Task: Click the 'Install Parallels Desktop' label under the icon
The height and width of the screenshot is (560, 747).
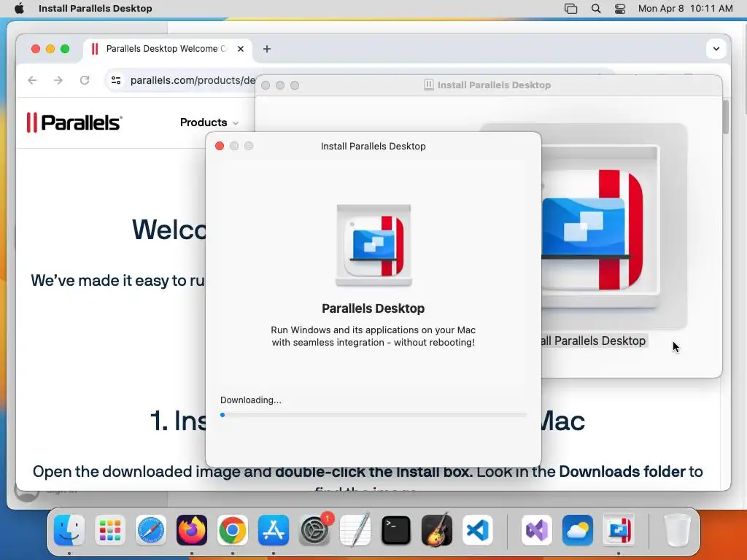Action: (x=594, y=341)
